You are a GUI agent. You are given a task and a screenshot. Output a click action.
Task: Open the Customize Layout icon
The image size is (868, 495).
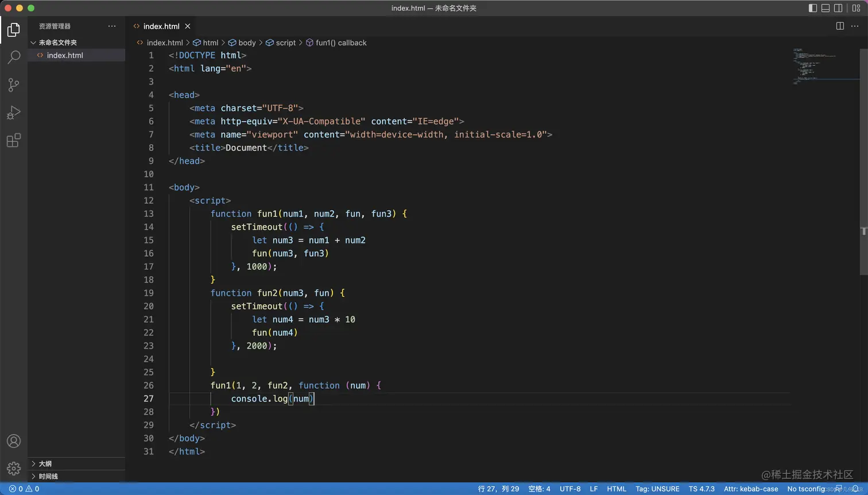click(x=856, y=8)
